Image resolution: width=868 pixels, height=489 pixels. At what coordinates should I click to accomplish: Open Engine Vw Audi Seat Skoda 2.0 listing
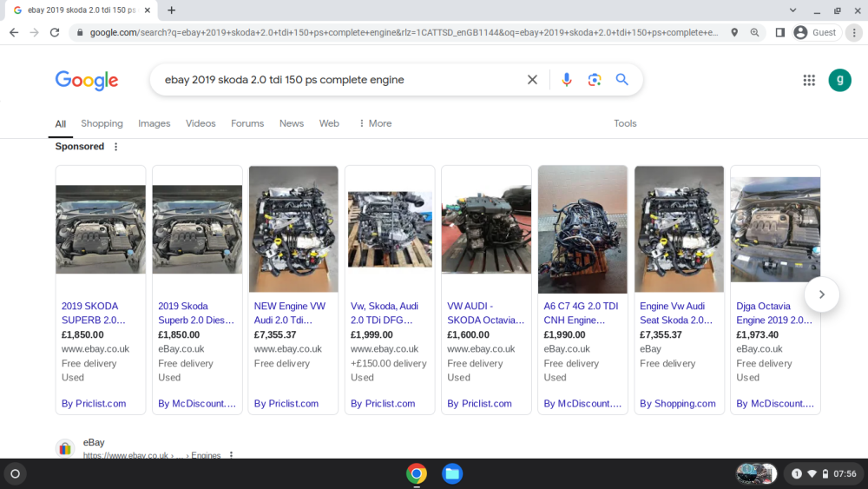(676, 313)
